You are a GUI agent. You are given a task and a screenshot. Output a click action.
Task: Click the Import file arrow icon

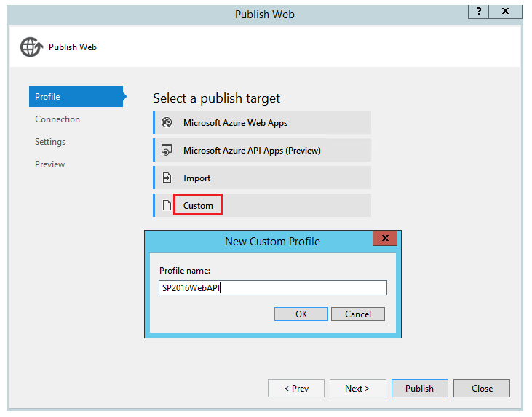tap(167, 178)
